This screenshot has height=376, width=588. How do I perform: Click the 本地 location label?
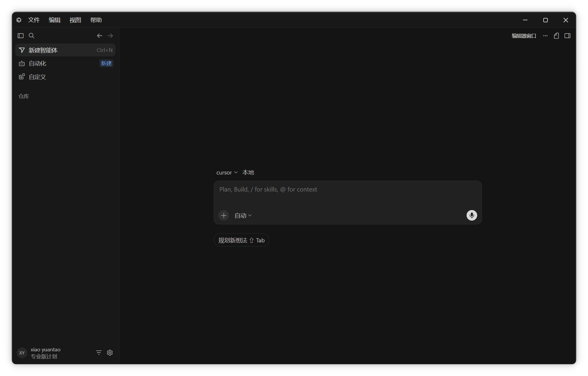pos(248,172)
